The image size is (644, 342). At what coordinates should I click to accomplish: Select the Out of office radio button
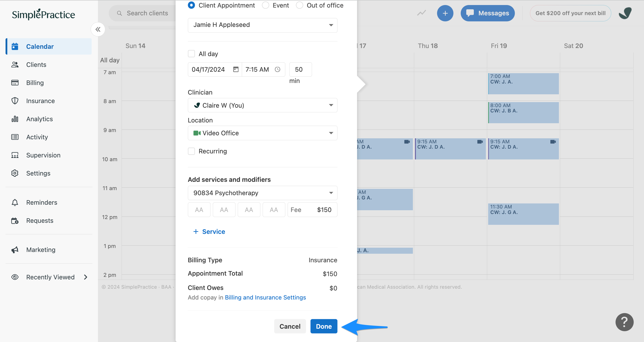pos(299,5)
